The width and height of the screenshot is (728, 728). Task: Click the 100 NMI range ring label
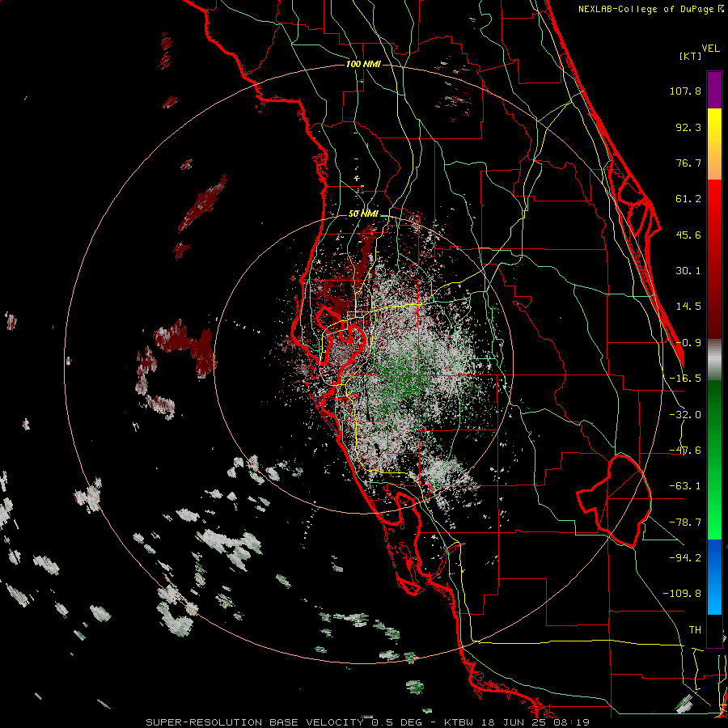click(x=363, y=64)
